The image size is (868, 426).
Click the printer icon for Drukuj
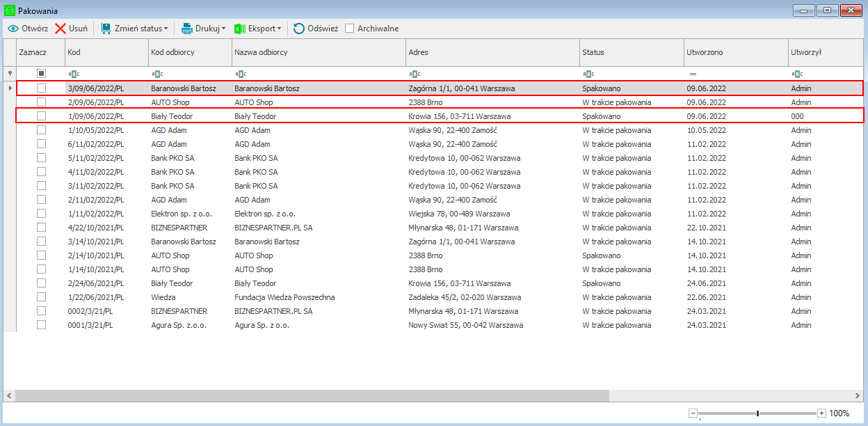[x=186, y=29]
